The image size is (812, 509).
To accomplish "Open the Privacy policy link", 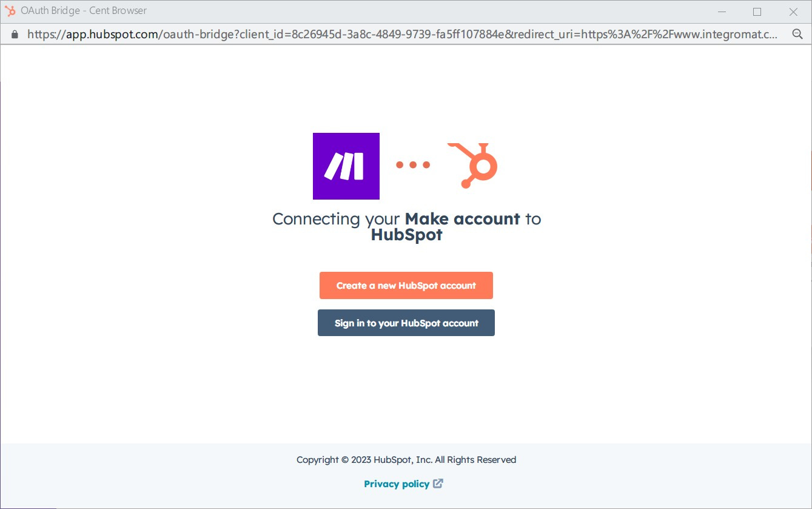I will [x=397, y=484].
